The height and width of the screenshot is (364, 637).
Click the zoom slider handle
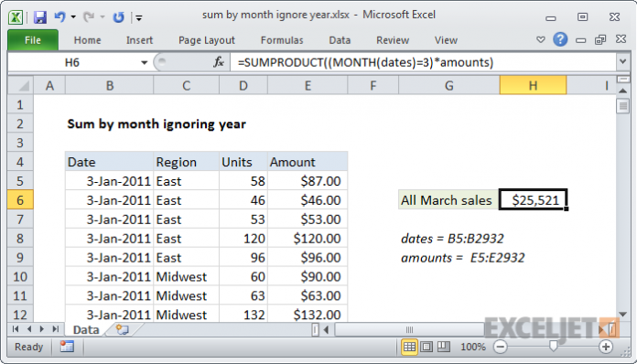click(553, 346)
